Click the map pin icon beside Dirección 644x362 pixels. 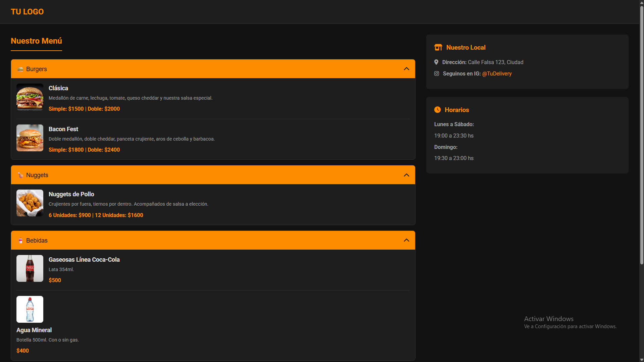[x=436, y=62]
